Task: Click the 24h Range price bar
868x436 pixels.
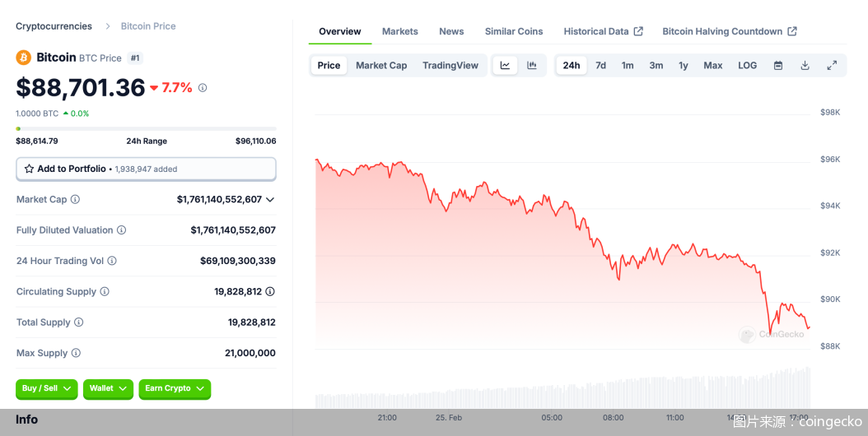Action: point(146,128)
